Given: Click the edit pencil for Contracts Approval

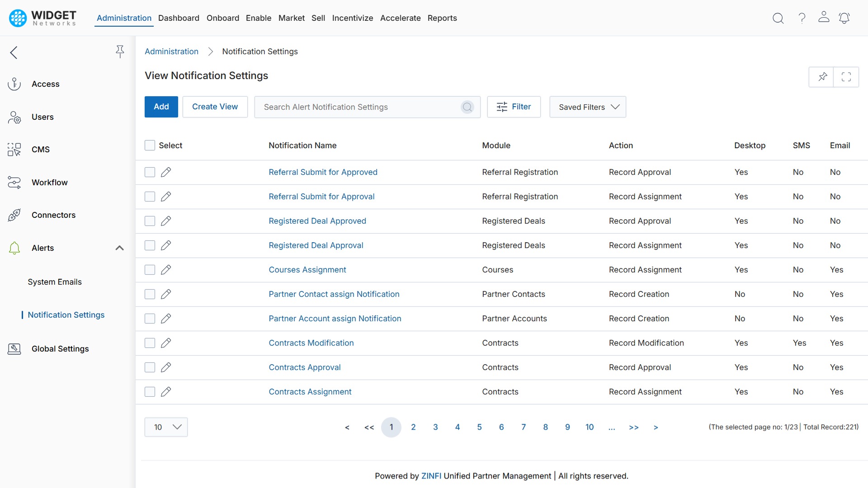Looking at the screenshot, I should pos(165,367).
